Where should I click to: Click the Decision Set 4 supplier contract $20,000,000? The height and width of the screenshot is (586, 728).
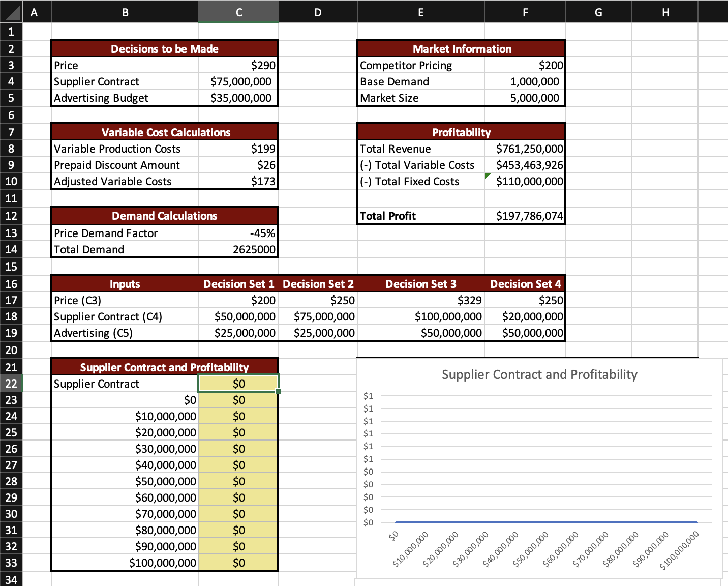tap(533, 316)
